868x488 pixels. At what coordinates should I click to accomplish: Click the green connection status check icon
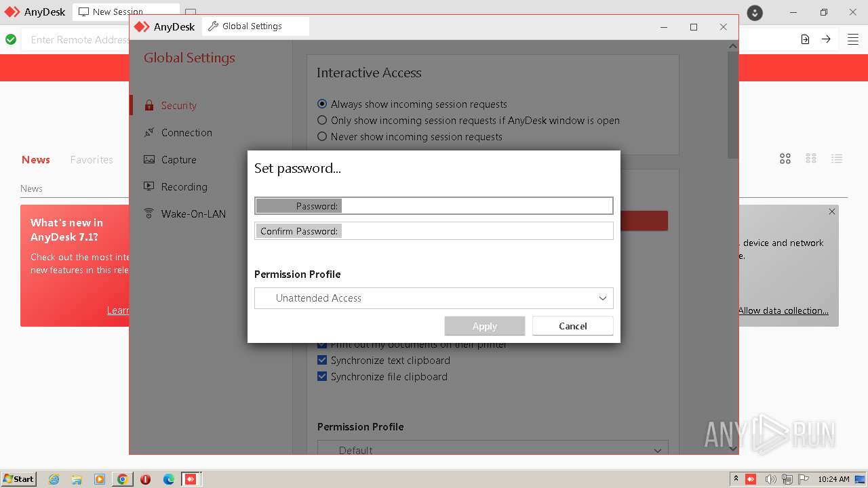(x=11, y=39)
